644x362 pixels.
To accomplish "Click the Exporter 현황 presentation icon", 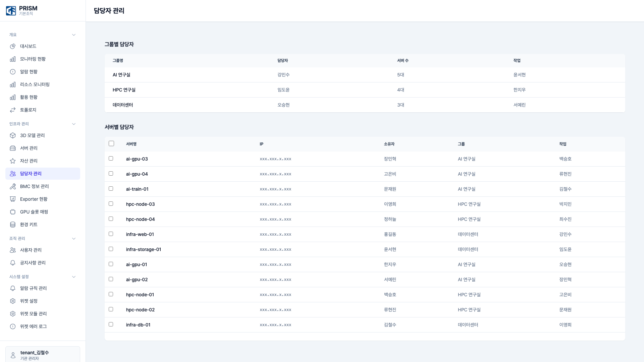I will click(13, 199).
